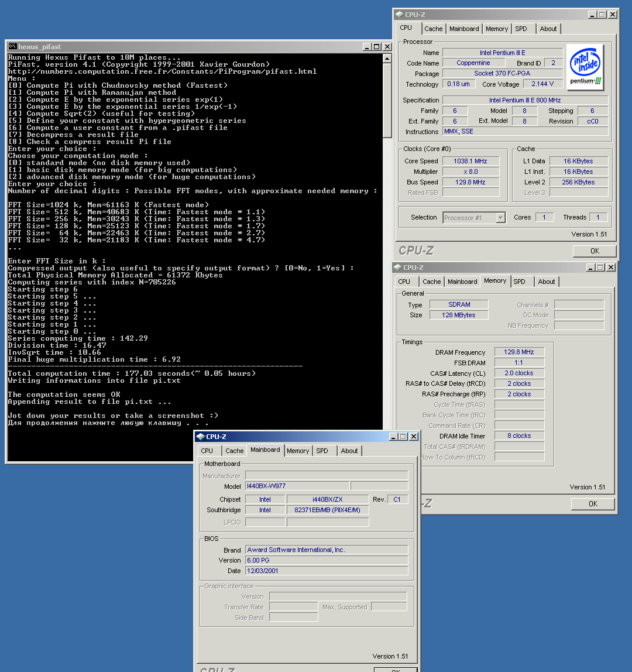This screenshot has width=632, height=672.
Task: Click the Specification field 'Intel Pentium III E 800 MHz'
Action: 525,100
